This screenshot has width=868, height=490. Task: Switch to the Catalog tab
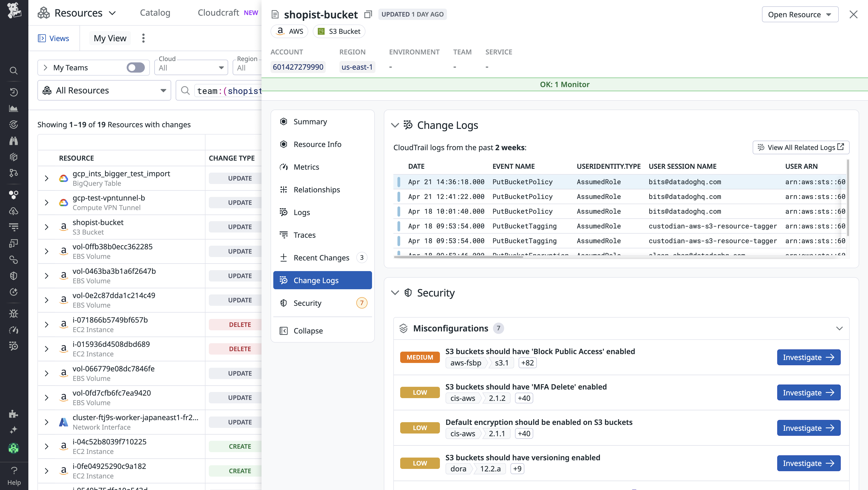coord(155,13)
